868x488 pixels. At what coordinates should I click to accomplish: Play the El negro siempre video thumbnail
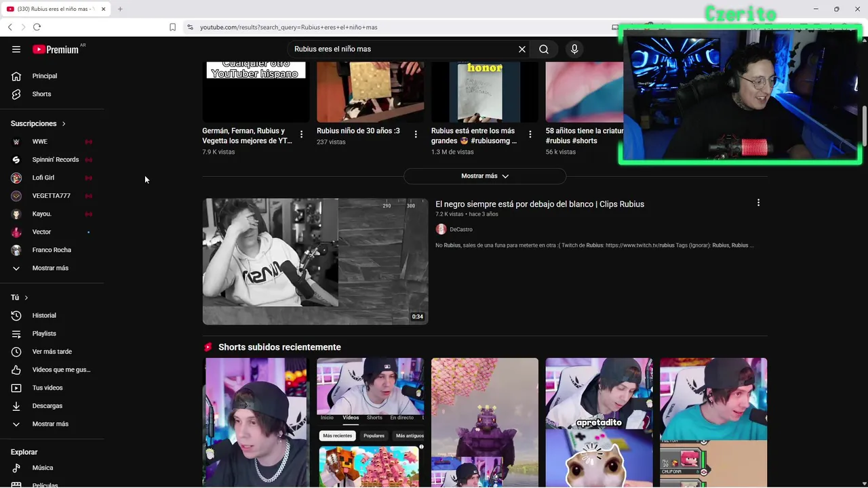click(315, 262)
